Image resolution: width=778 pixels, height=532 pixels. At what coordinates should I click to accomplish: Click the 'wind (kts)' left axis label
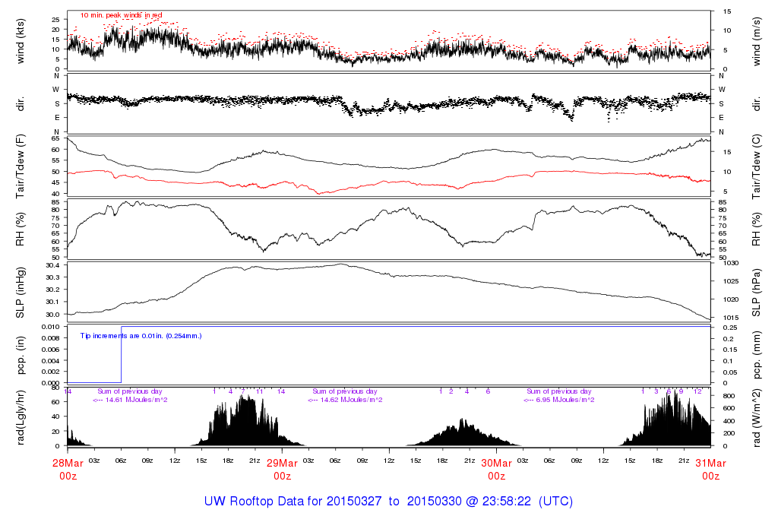point(21,41)
